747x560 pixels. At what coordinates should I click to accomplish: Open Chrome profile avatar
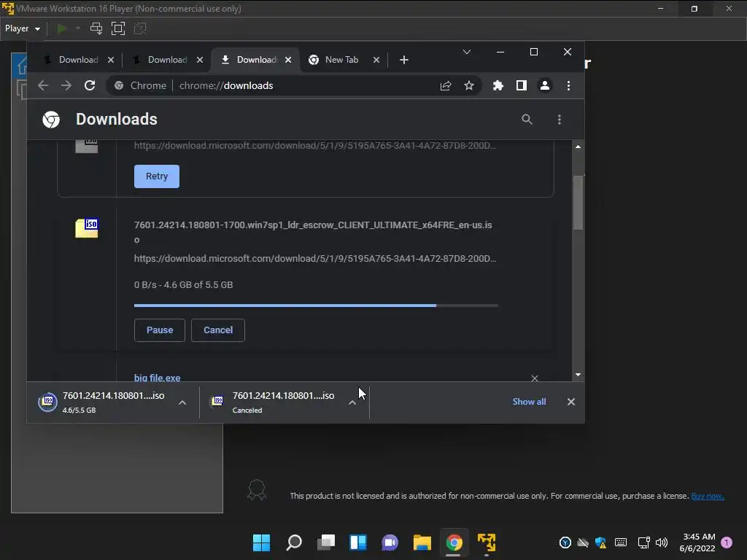[x=544, y=86]
